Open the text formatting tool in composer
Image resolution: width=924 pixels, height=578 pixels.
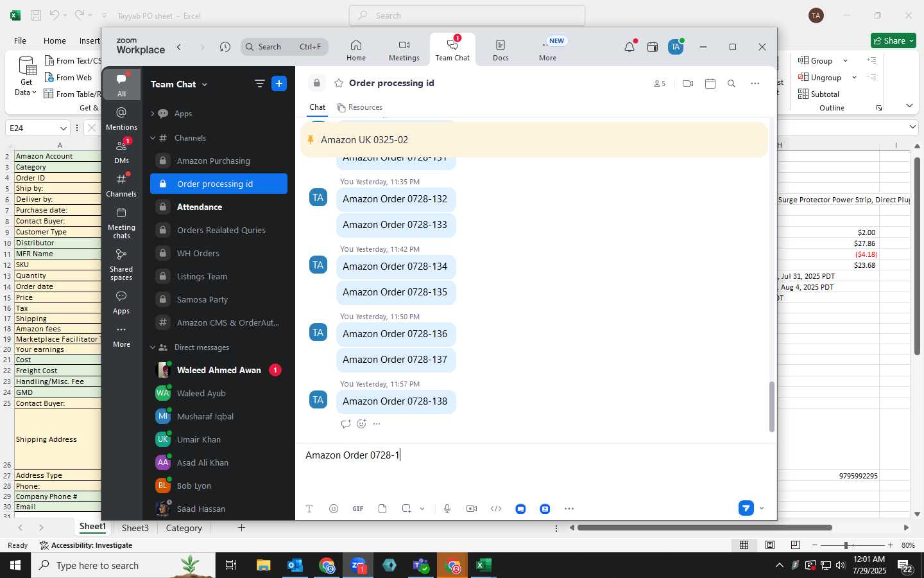pos(309,509)
